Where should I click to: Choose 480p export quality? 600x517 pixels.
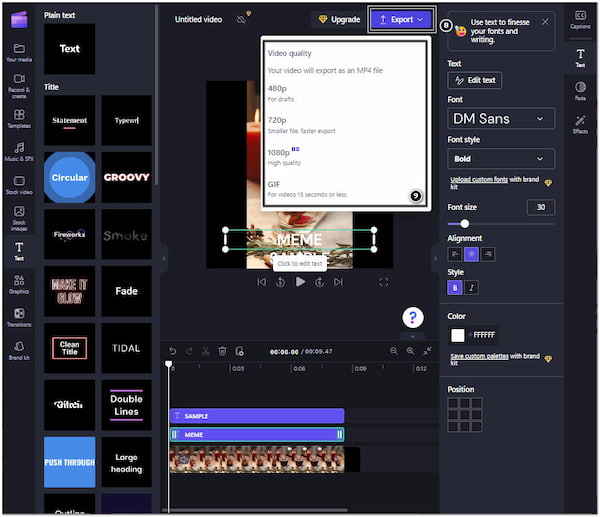pyautogui.click(x=345, y=93)
